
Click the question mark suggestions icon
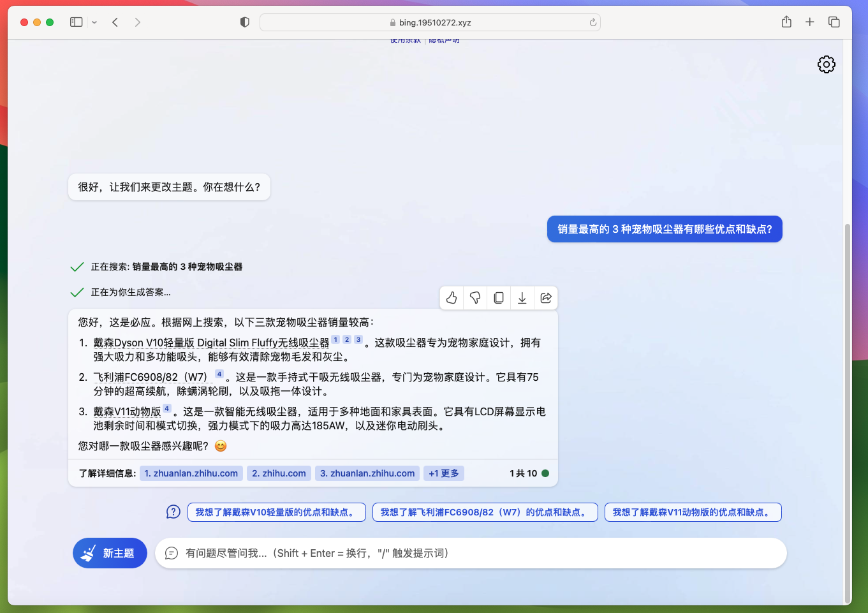coord(173,512)
